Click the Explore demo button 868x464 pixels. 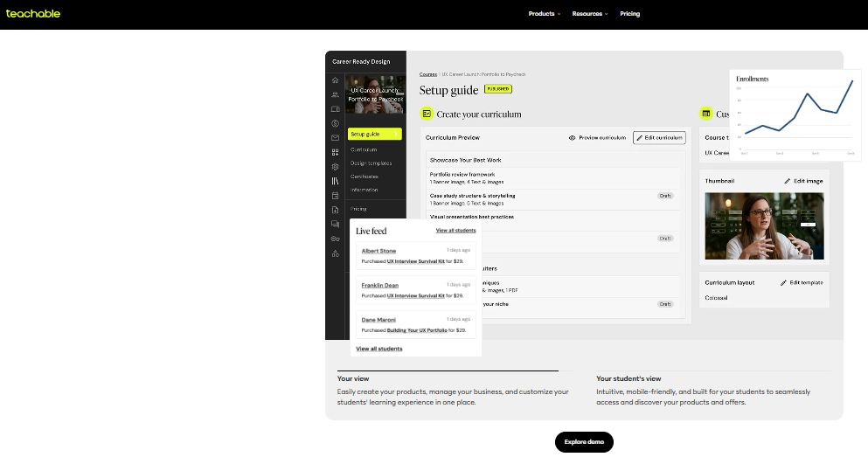click(584, 442)
